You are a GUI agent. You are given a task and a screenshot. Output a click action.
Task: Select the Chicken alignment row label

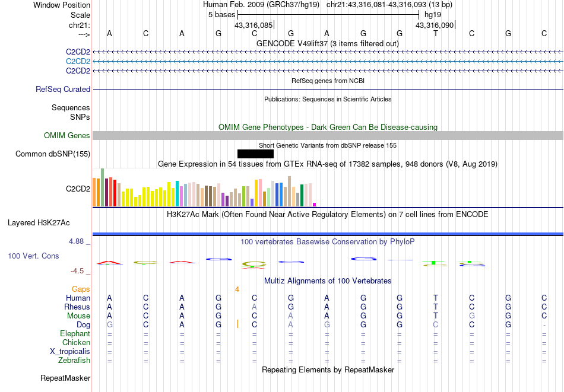point(76,342)
